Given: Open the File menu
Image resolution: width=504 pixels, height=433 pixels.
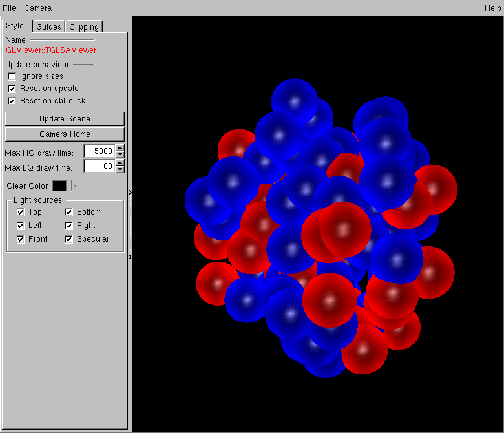Looking at the screenshot, I should coord(9,8).
